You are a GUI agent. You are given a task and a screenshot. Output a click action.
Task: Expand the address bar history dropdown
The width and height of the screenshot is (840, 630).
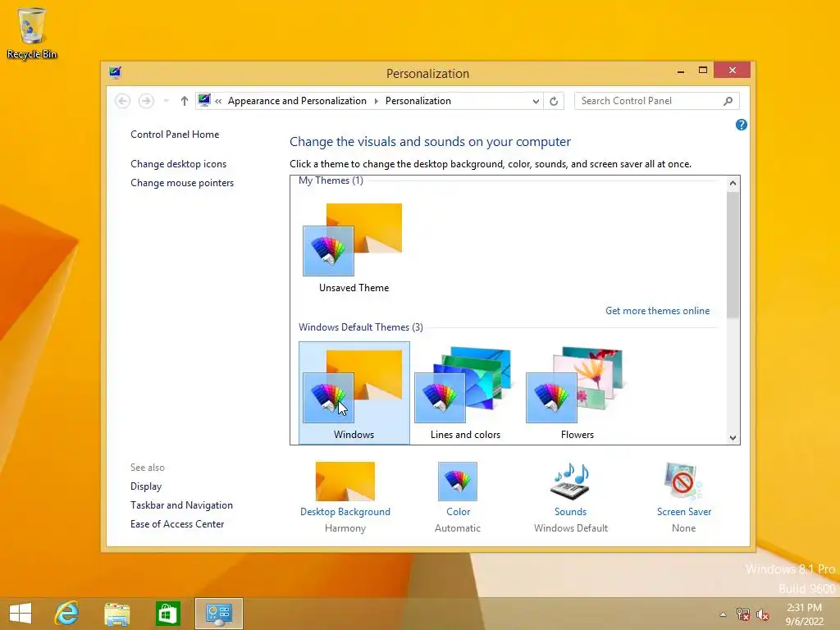pyautogui.click(x=535, y=101)
